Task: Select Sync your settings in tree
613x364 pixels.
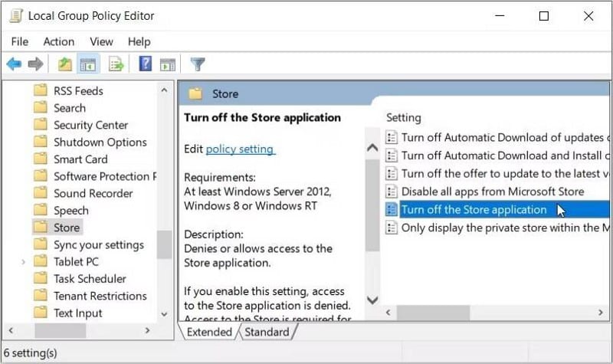Action: tap(99, 244)
